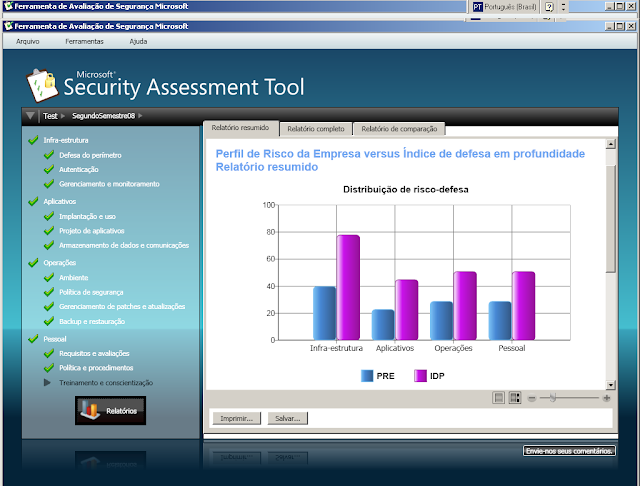Viewport: 640px width, 486px height.
Task: Click Envie-nos seus comentários link
Action: (x=569, y=451)
